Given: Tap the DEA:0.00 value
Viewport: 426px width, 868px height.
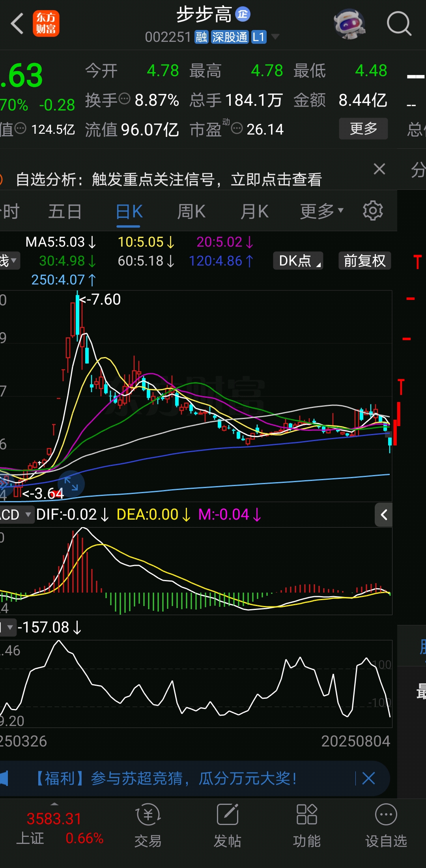Looking at the screenshot, I should 154,514.
